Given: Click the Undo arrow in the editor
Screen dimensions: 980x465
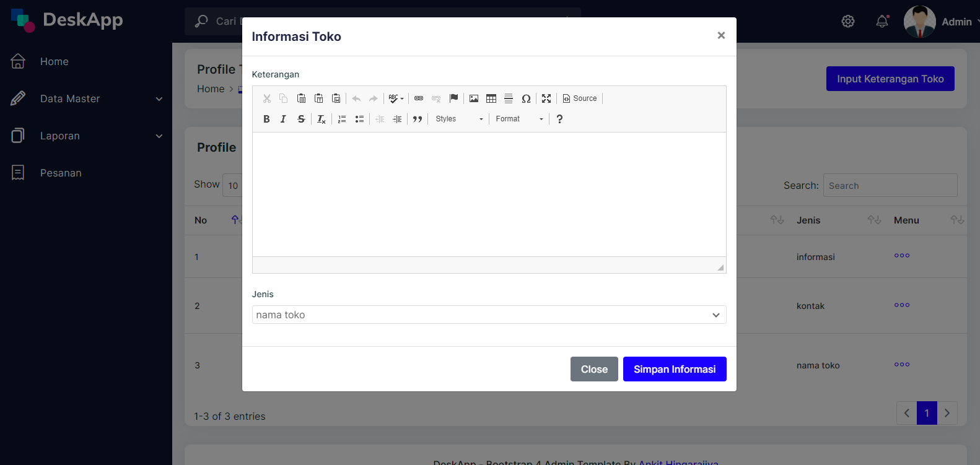Looking at the screenshot, I should 356,98.
